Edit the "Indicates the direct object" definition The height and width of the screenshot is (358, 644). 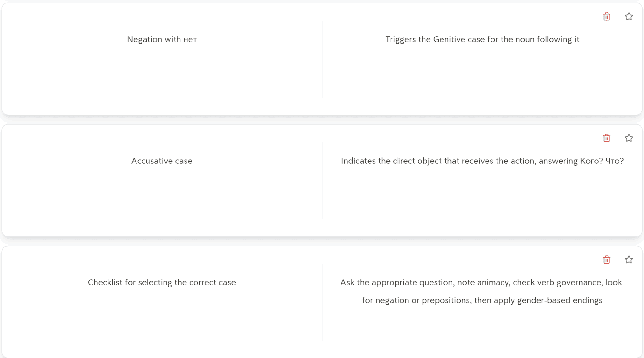482,161
